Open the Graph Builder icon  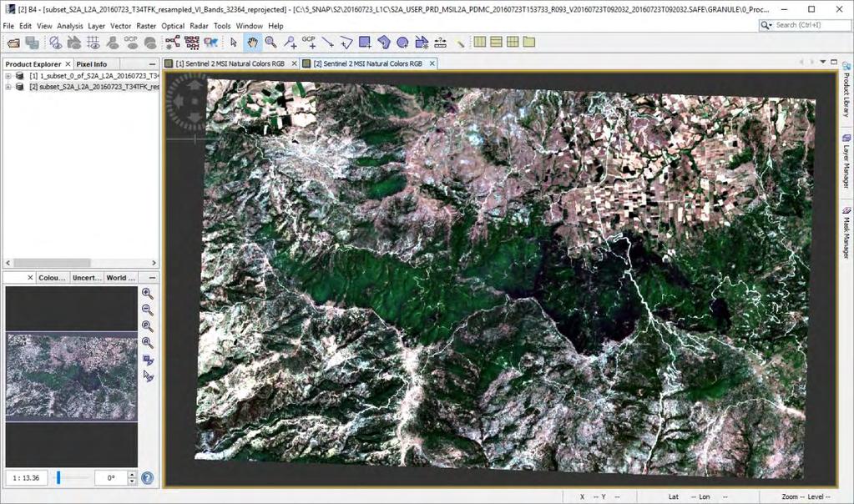pos(173,43)
